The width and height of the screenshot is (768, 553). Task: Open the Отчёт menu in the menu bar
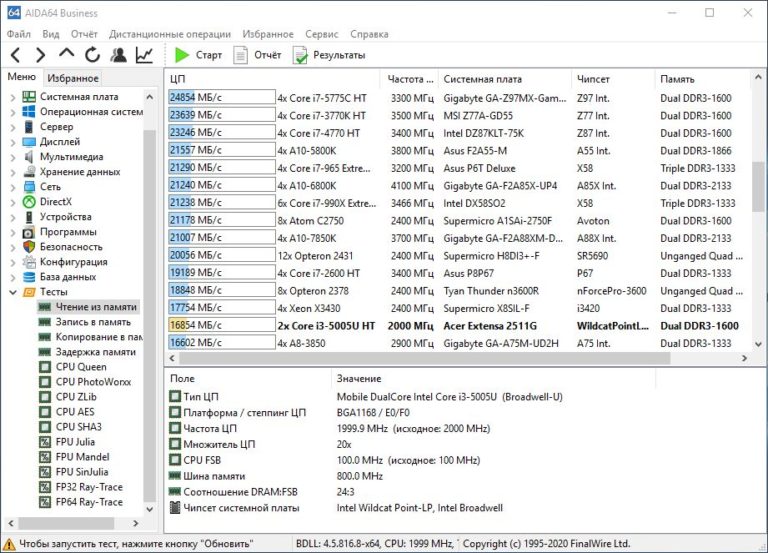pyautogui.click(x=84, y=34)
